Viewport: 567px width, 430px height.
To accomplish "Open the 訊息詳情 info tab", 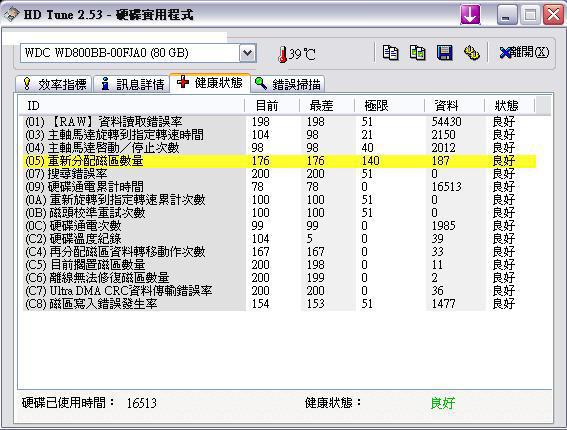I will pos(132,84).
